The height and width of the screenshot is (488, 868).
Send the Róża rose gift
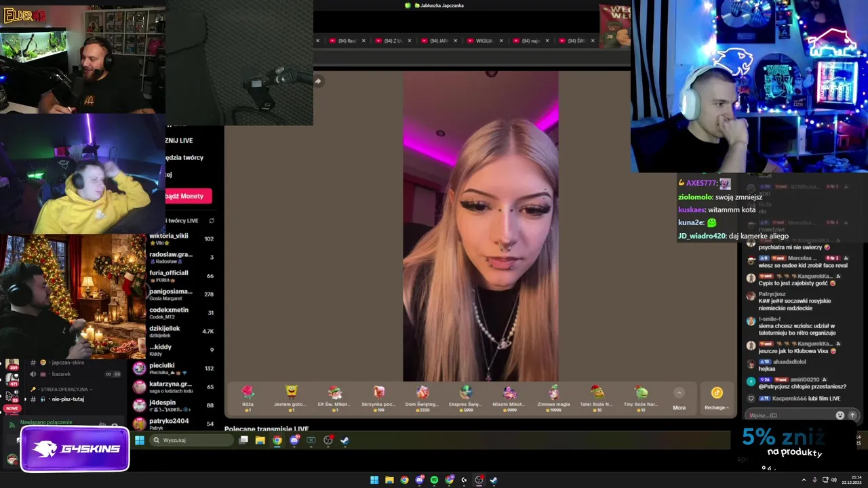248,398
